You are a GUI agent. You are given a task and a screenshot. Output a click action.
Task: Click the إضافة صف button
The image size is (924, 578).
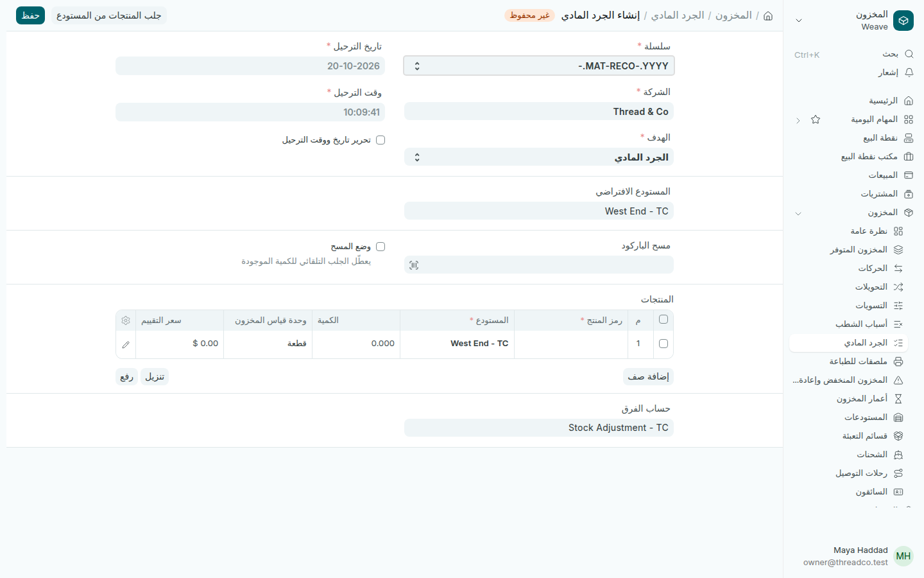point(648,376)
